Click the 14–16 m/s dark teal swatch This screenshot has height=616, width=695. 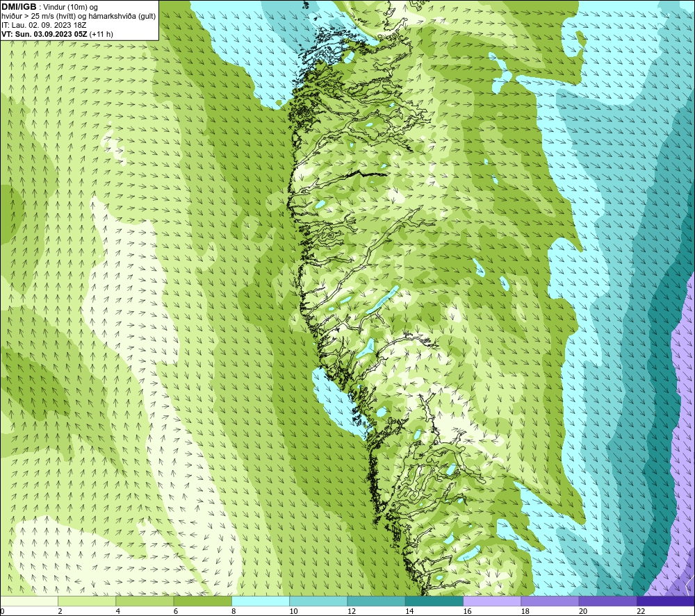(434, 601)
